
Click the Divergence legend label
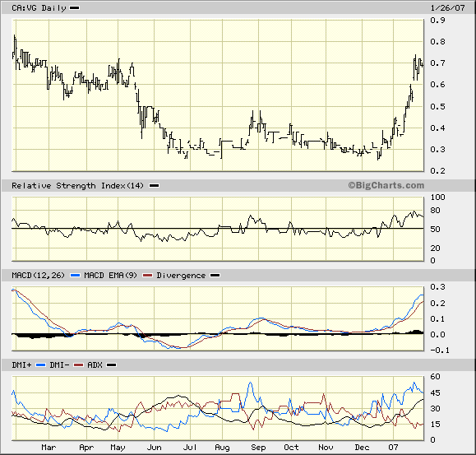(x=181, y=276)
